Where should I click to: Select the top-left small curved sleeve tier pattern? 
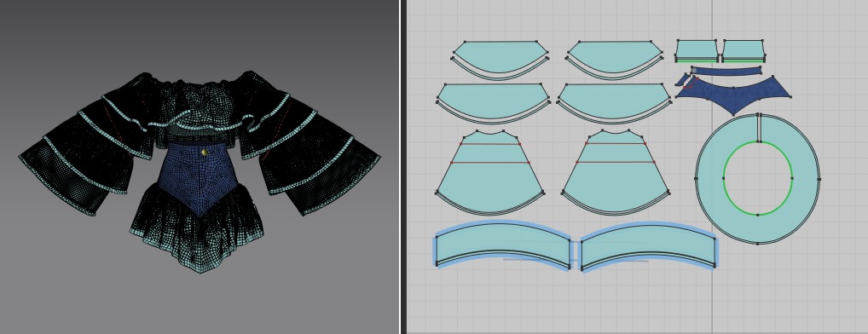pyautogui.click(x=501, y=57)
